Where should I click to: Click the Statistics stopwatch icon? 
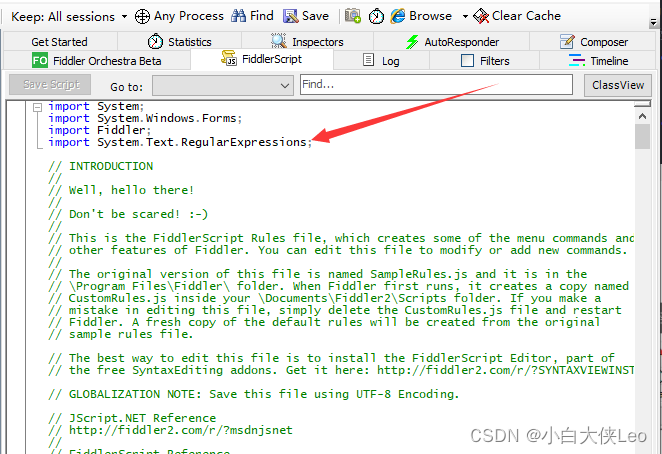click(155, 41)
